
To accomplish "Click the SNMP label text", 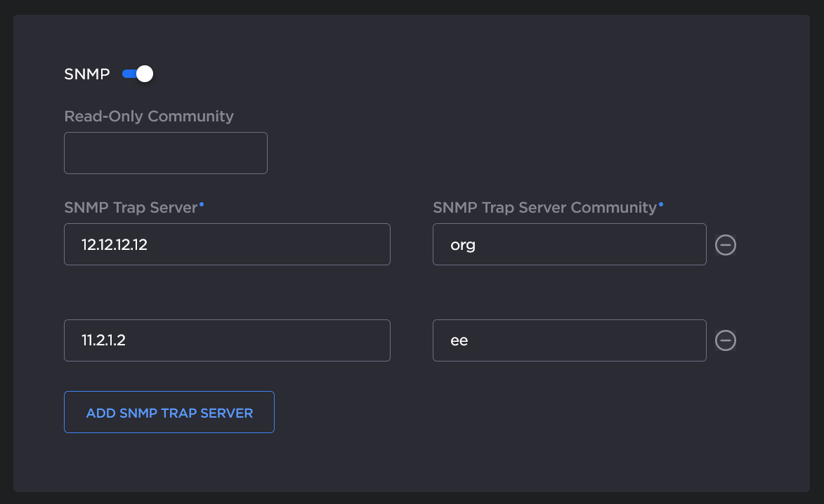I will tap(87, 74).
